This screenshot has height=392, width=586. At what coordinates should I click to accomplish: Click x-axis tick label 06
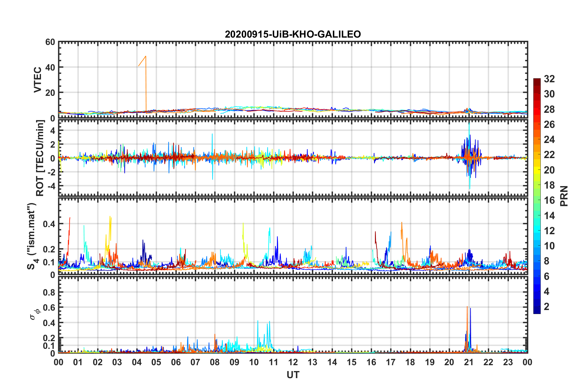176,362
